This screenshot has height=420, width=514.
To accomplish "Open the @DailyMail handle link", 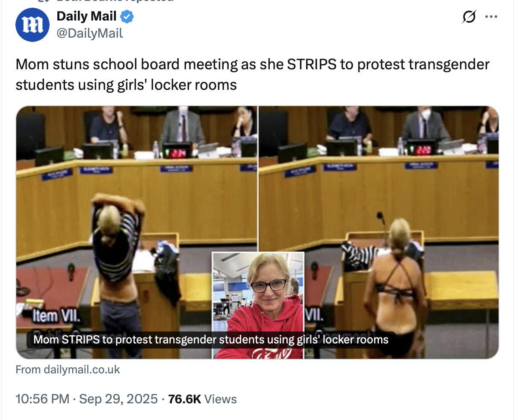I will pyautogui.click(x=90, y=33).
